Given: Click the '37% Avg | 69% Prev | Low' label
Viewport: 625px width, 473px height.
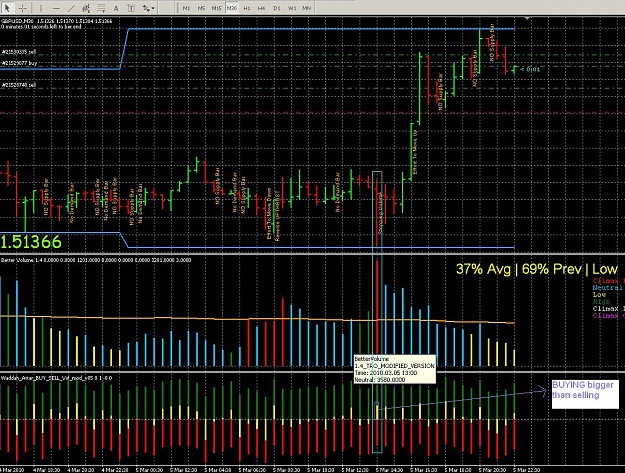Looking at the screenshot, I should coord(537,269).
